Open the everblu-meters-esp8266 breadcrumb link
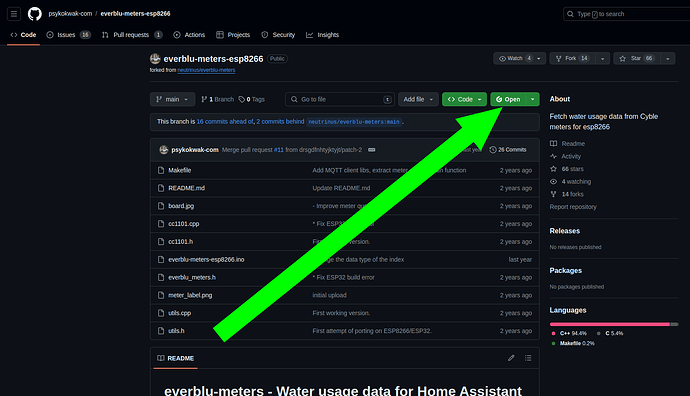 [x=136, y=14]
